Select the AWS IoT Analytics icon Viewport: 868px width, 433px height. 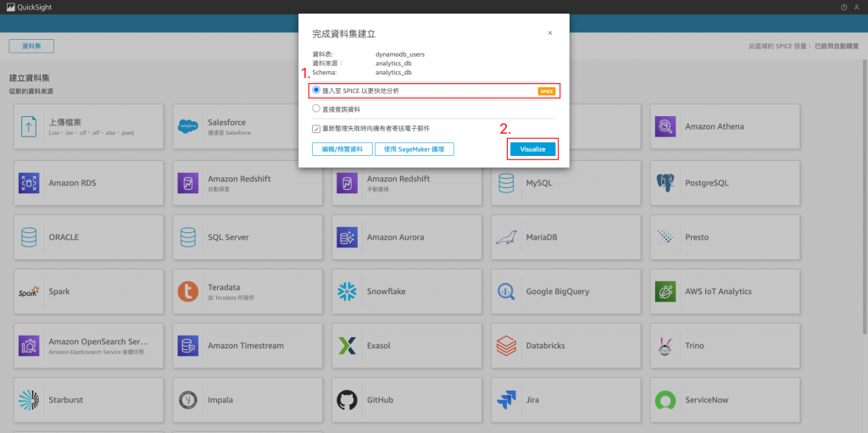[x=665, y=291]
